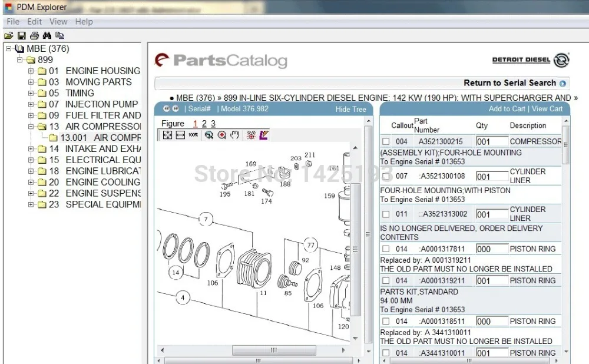Click the Save floppy disk icon
Screen dimensions: 589x364
click(22, 36)
